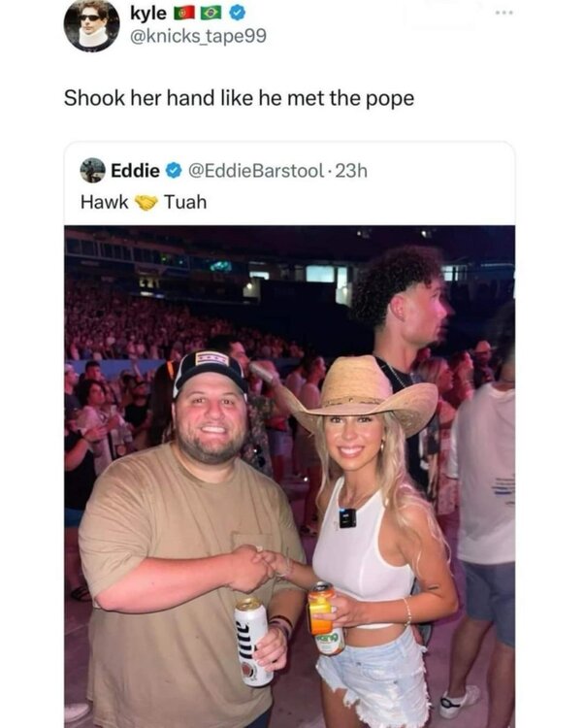Open the @EddieBarstool handle link
584x728 pixels.
pos(255,171)
